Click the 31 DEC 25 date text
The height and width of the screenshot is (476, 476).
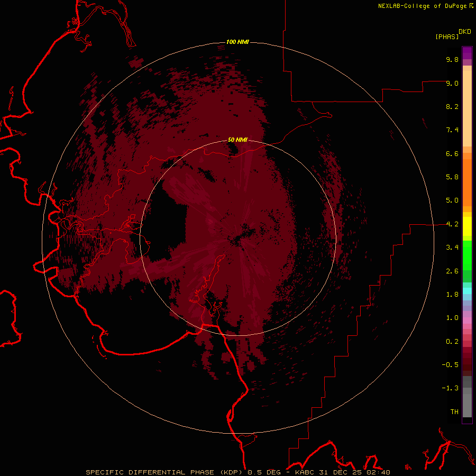(342, 472)
